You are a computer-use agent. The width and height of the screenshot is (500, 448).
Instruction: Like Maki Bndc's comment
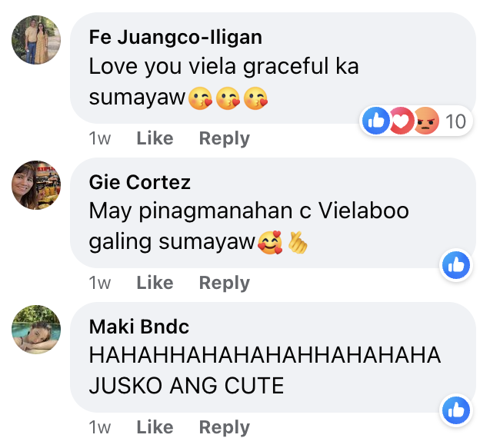(155, 427)
